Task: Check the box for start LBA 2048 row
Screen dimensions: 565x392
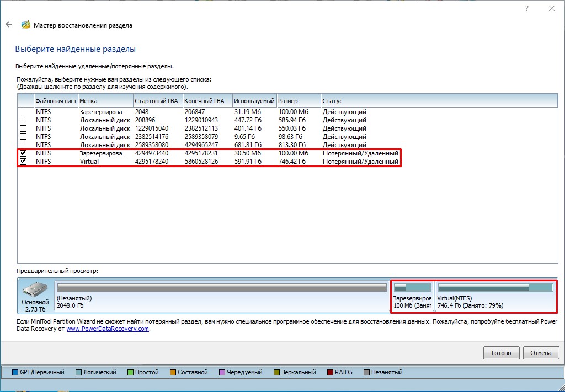Action: pos(23,112)
